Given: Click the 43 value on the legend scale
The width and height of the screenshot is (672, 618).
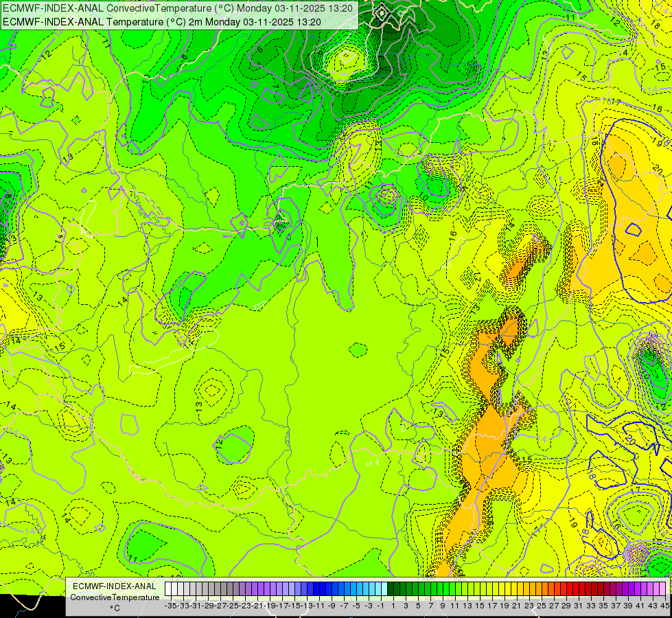Looking at the screenshot, I should click(x=653, y=606).
